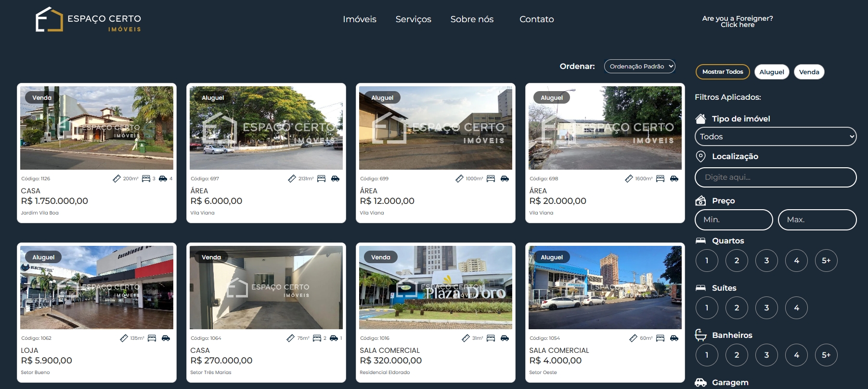Choose 5+ bathrooms under Banheiros
This screenshot has width=868, height=389.
(x=826, y=355)
